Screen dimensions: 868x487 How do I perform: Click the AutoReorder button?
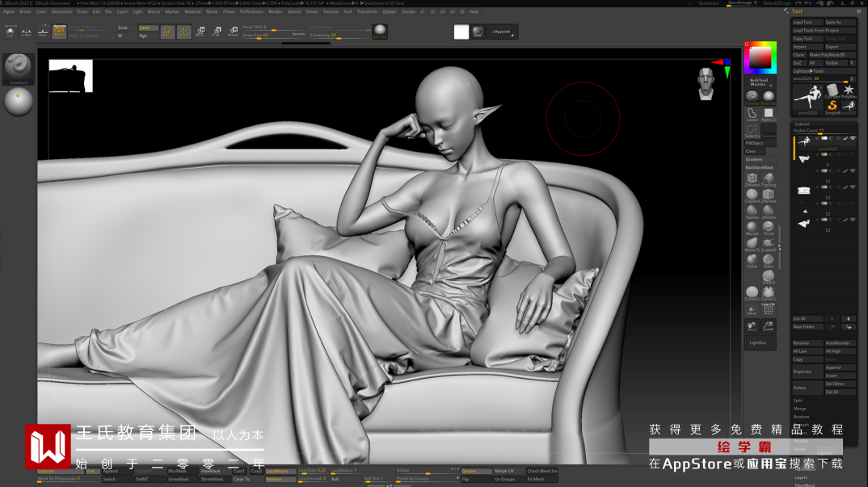point(841,343)
